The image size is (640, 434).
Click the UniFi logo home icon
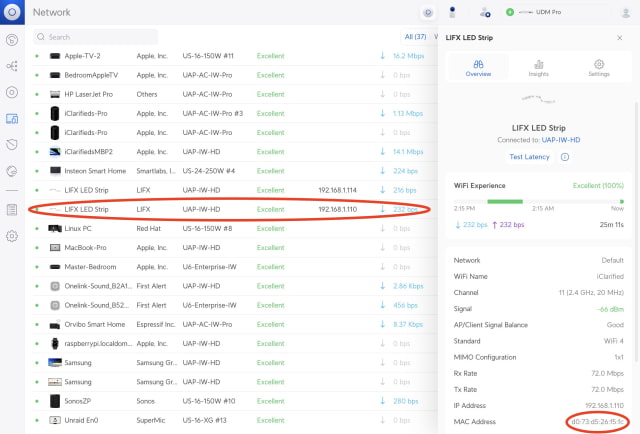click(12, 12)
